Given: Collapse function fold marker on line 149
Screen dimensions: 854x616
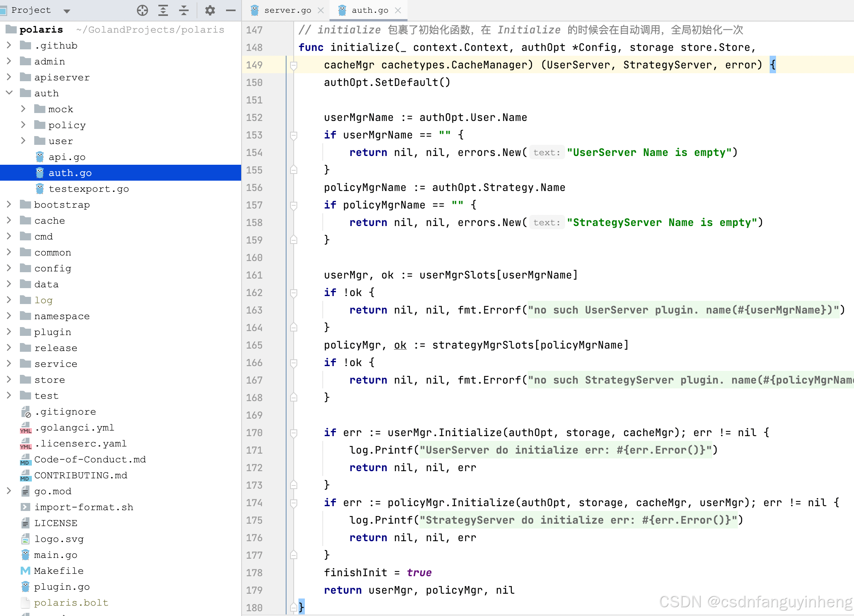Looking at the screenshot, I should [294, 65].
